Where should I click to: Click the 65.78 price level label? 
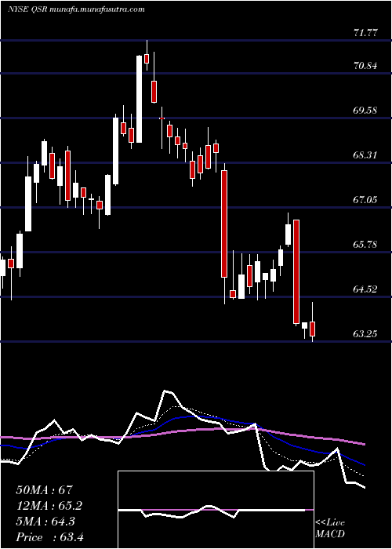[366, 245]
